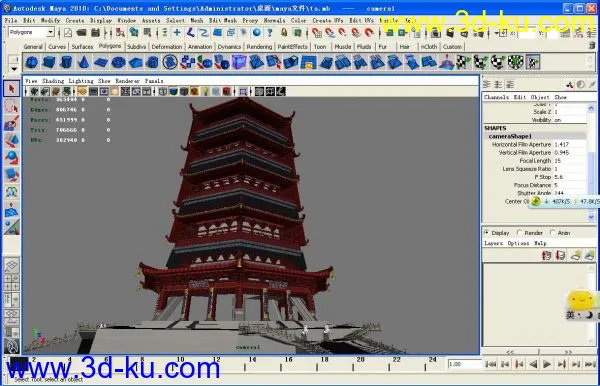Click the Focal Length value field
Image resolution: width=600 pixels, height=386 pixels.
pos(569,161)
